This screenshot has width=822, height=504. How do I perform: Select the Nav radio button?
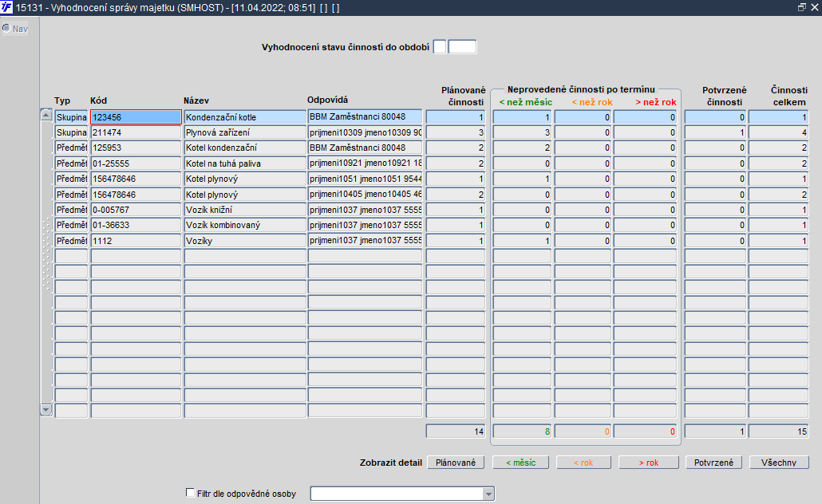[6, 28]
